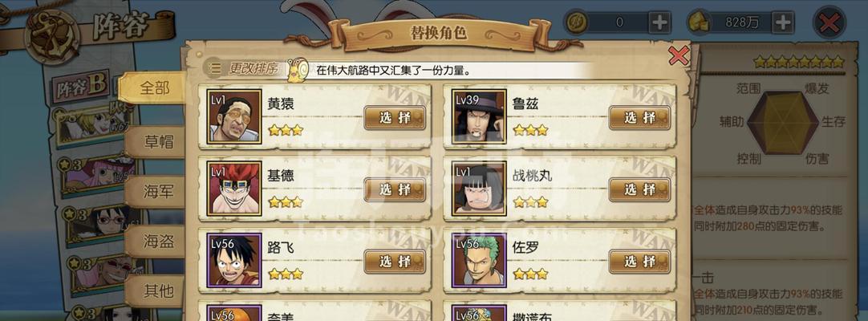The width and height of the screenshot is (868, 321).
Task: Pick 战桃丸 using the 选择 button
Action: [640, 190]
